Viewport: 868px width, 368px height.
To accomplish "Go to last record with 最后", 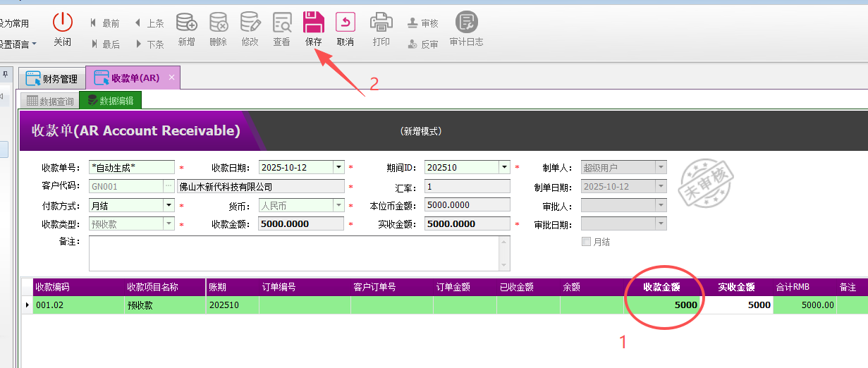I will [x=104, y=44].
